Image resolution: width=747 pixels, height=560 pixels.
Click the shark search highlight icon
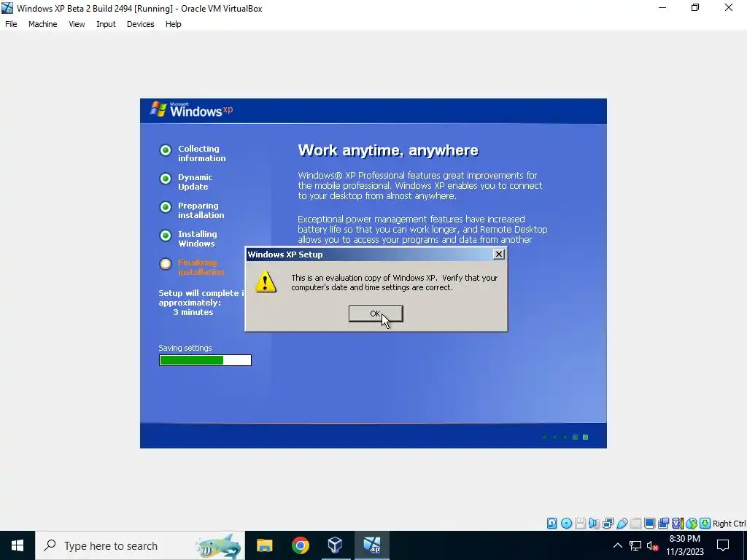(219, 545)
